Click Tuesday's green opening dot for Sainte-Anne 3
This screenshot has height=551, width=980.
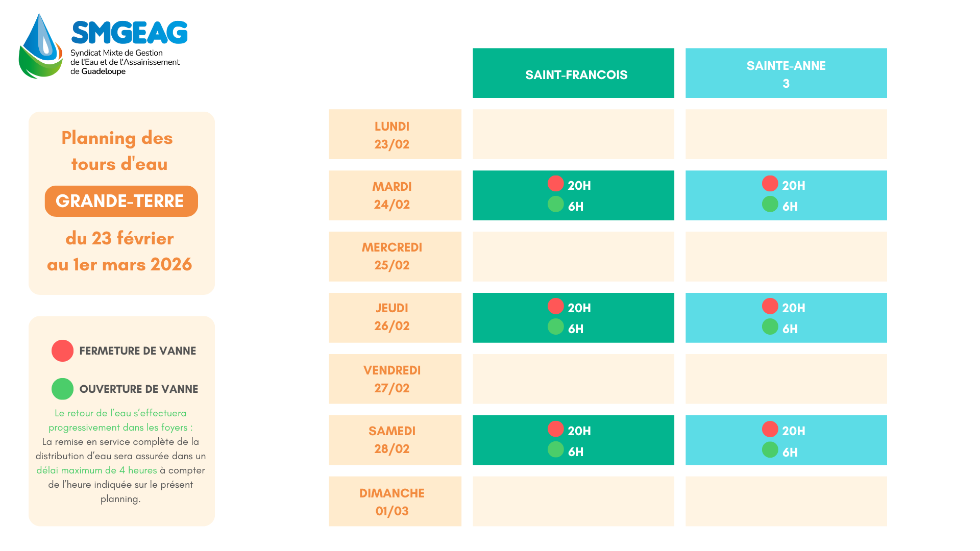click(x=770, y=204)
